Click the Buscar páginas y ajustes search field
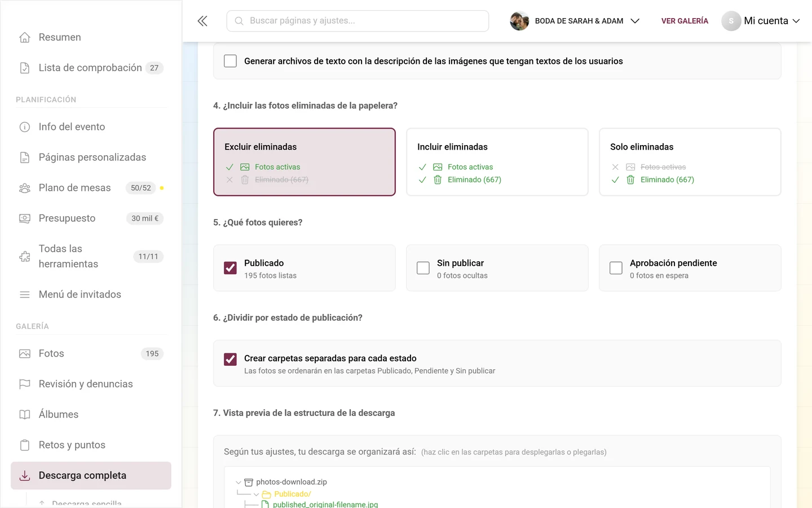The width and height of the screenshot is (812, 508). tap(358, 21)
